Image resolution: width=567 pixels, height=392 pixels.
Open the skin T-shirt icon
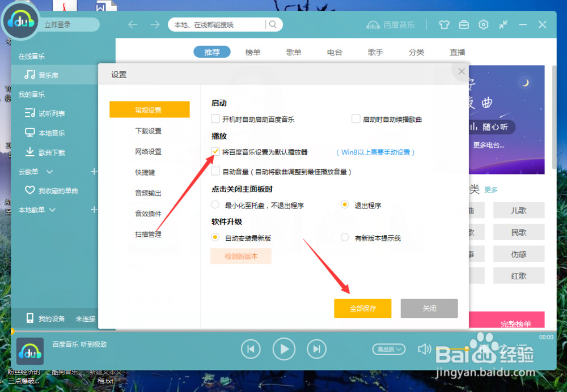click(444, 24)
